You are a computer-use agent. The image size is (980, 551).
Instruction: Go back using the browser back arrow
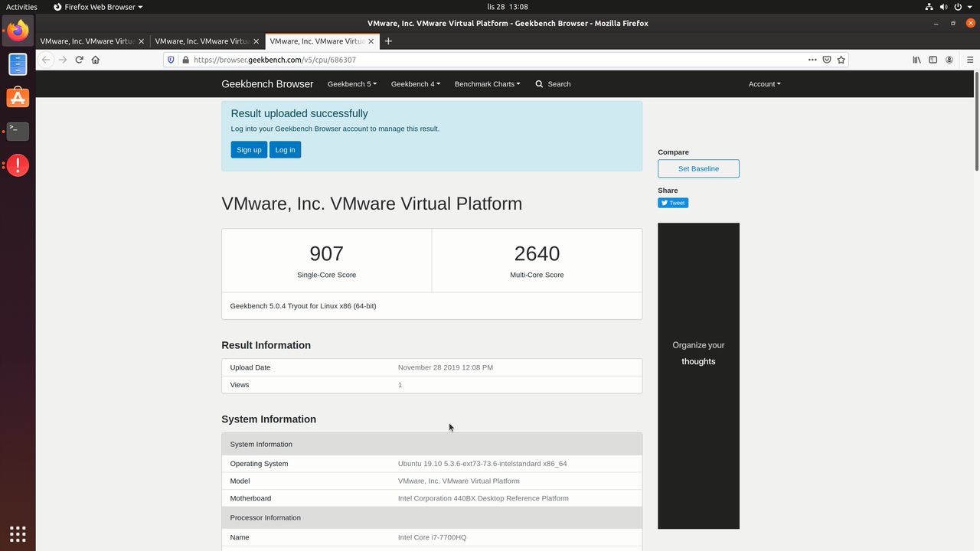tap(46, 60)
